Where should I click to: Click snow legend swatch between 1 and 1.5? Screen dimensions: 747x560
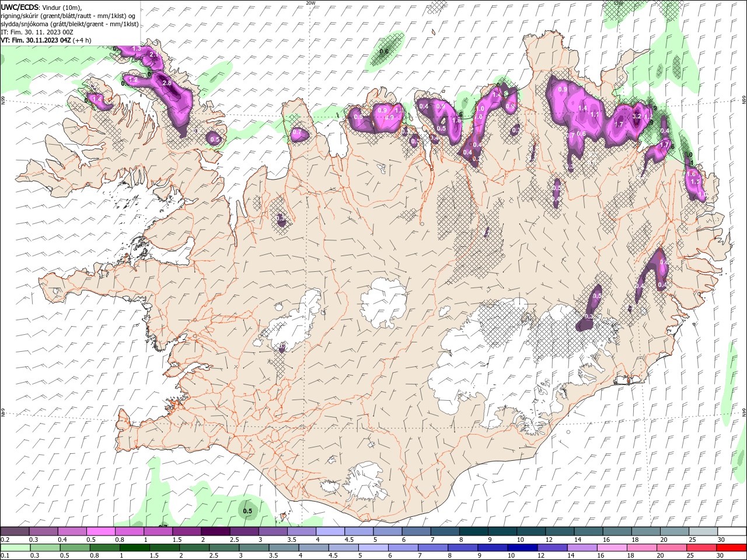[x=158, y=531]
